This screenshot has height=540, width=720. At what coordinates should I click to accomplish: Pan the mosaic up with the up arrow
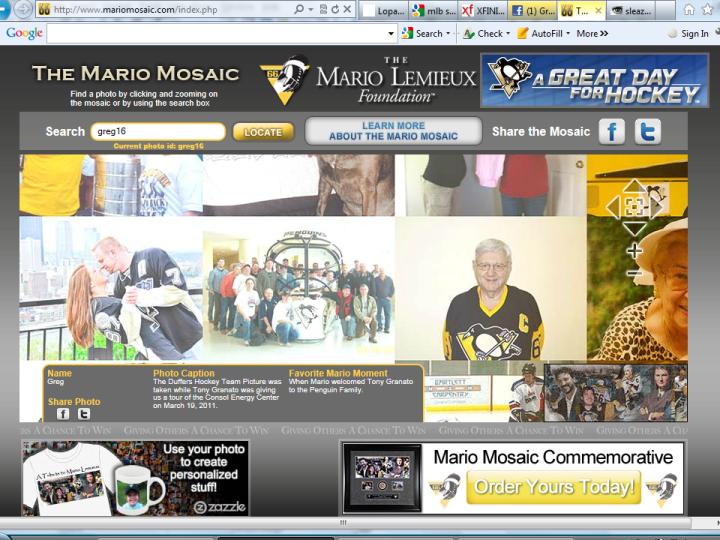pyautogui.click(x=634, y=187)
